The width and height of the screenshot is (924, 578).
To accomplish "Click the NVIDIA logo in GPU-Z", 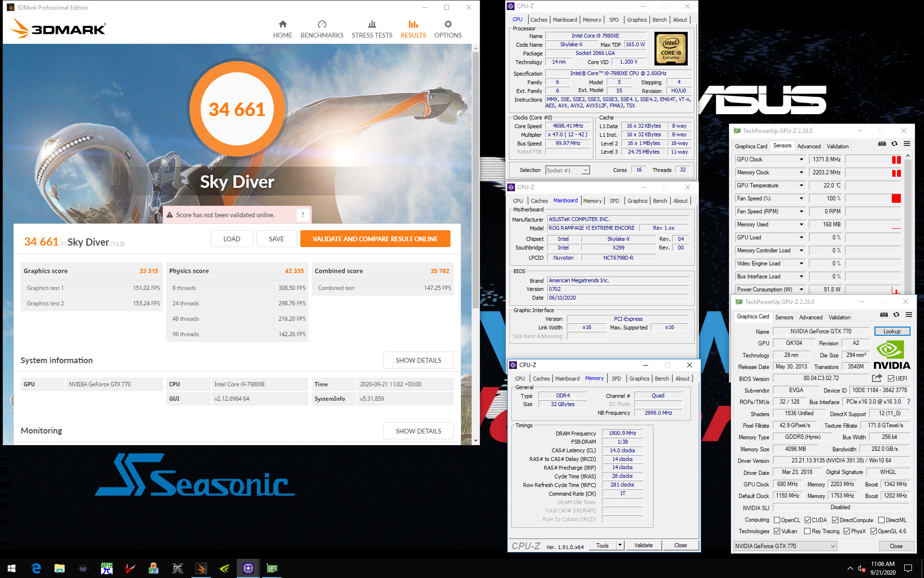I will pyautogui.click(x=891, y=355).
